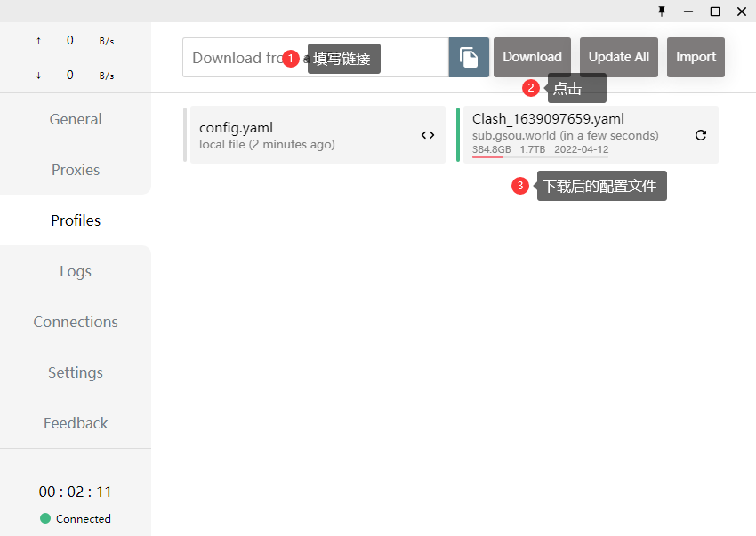Viewport: 756px width, 536px height.
Task: Open config.yaml code editor icon
Action: pos(428,135)
